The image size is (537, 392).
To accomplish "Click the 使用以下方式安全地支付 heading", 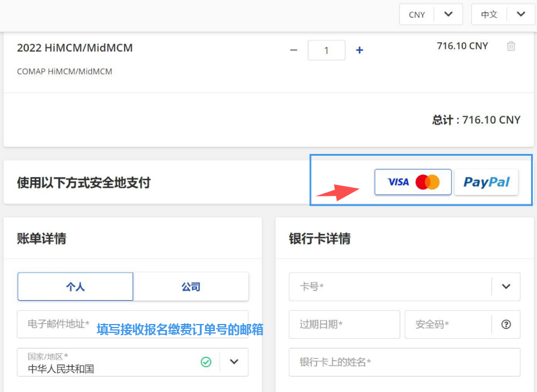I will pos(84,183).
